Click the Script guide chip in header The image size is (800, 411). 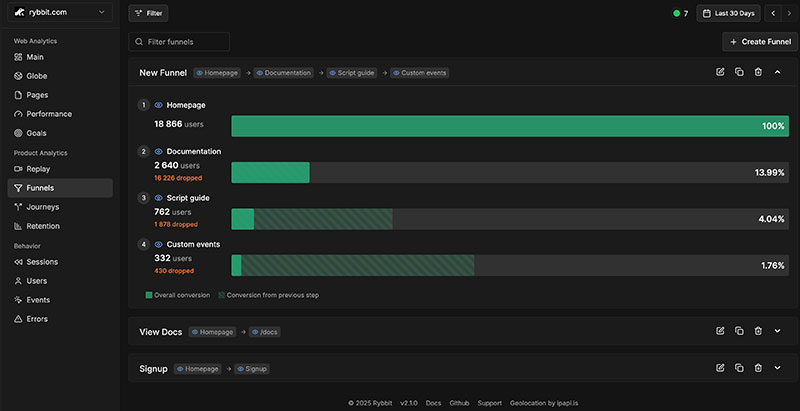[352, 73]
